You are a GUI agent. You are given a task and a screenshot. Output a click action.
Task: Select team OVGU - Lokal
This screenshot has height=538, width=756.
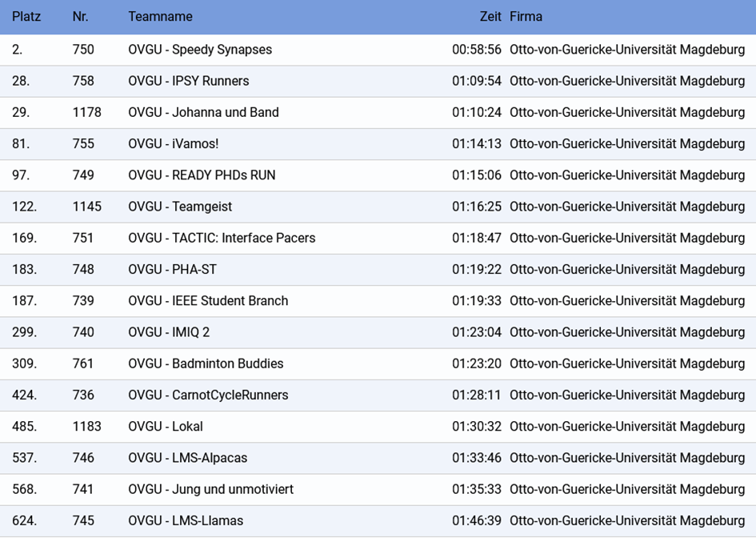(166, 427)
